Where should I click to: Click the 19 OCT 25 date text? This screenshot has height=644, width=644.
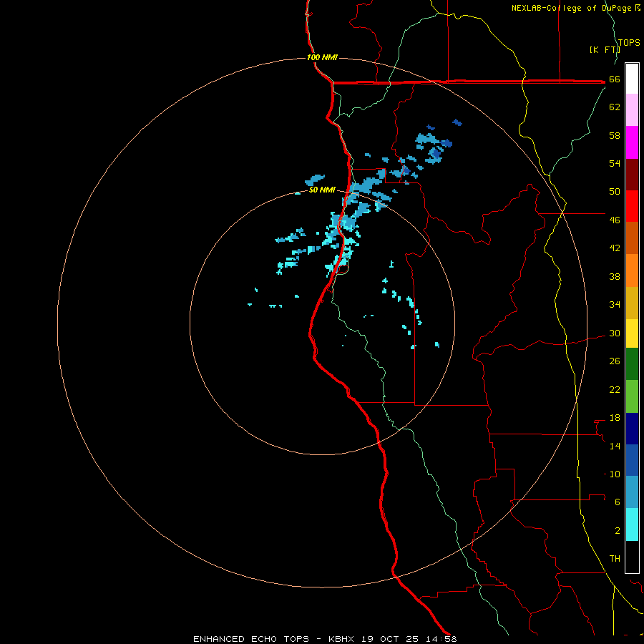390,639
